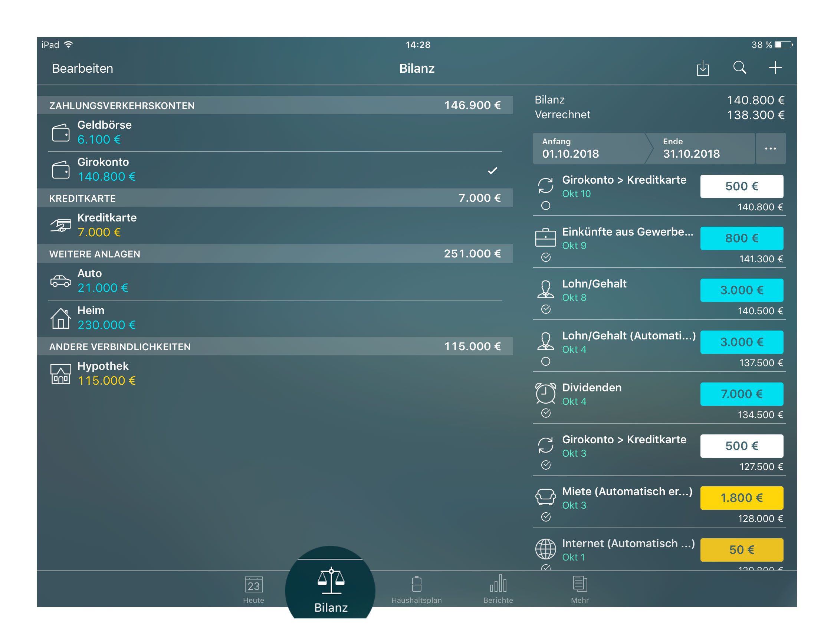Tap the import download icon in header
Screen dimensions: 834x644
coord(703,68)
